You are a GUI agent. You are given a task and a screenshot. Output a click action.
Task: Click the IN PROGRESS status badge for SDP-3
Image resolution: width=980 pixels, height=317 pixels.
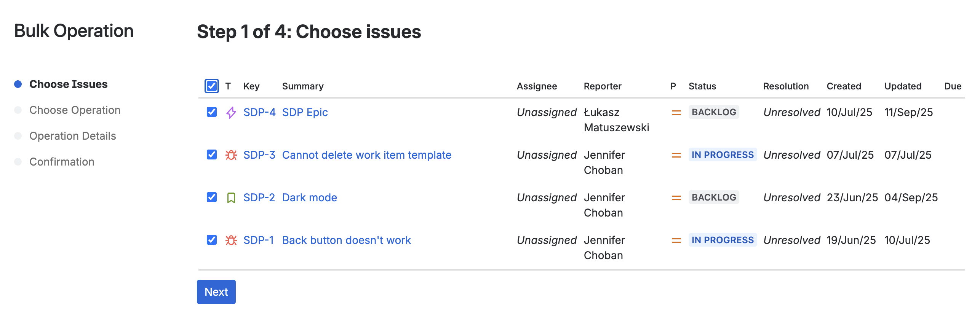point(722,155)
